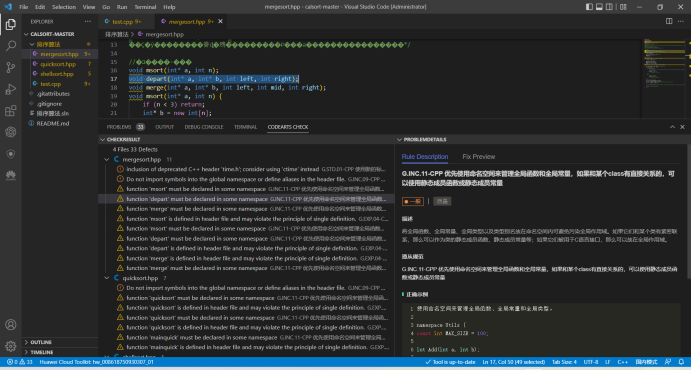Open the customize layout icon
Image resolution: width=692 pixels, height=371 pixels.
pyautogui.click(x=623, y=7)
